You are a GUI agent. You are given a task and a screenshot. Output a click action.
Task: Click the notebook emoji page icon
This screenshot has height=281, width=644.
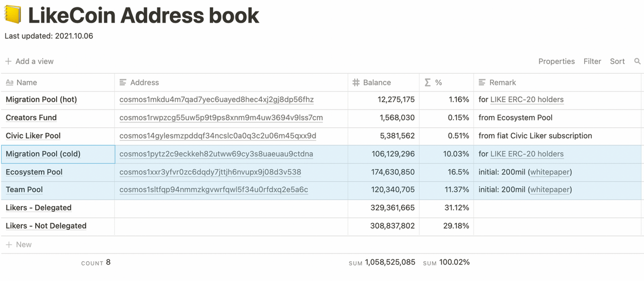13,15
